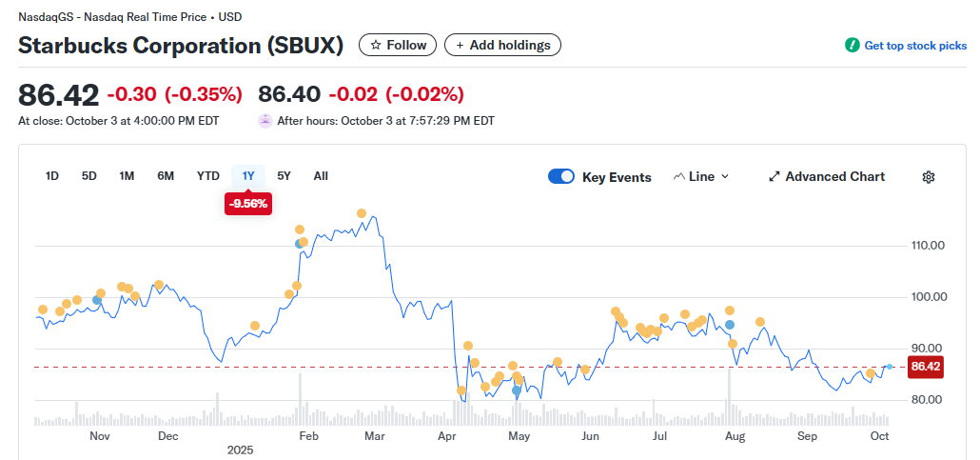The width and height of the screenshot is (980, 460).
Task: Click the blue key event dot before August
Action: (x=730, y=325)
